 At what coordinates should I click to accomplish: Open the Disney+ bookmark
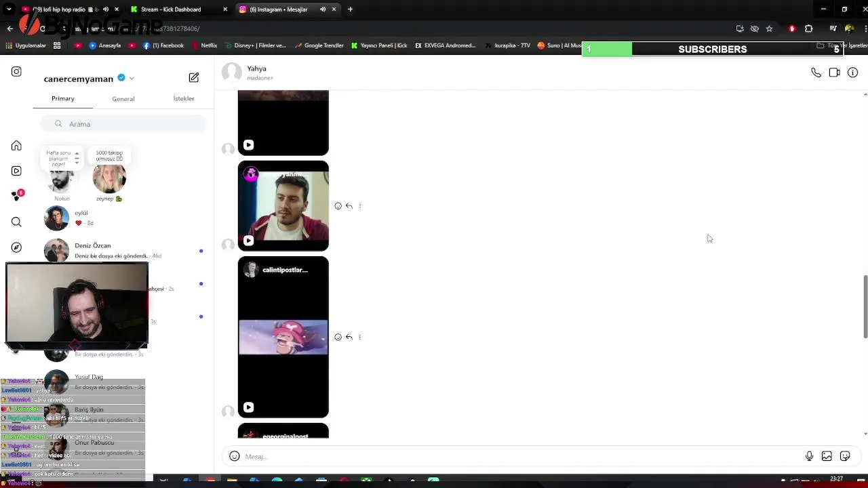point(255,45)
